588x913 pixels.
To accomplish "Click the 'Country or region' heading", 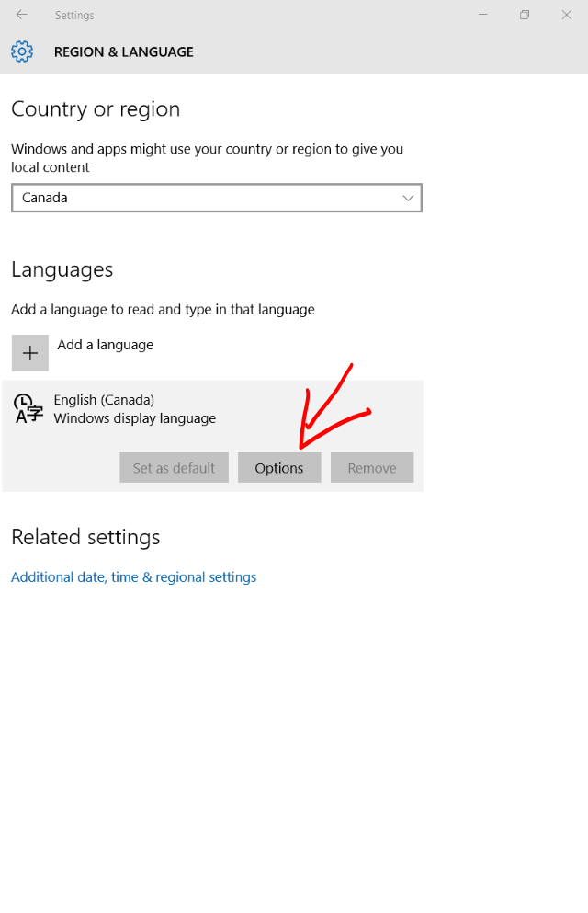I will (x=96, y=109).
